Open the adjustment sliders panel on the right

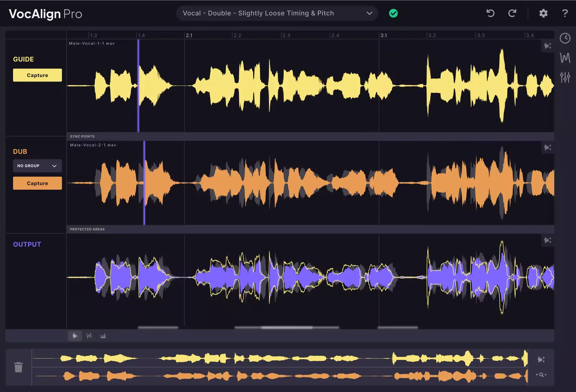tap(565, 77)
